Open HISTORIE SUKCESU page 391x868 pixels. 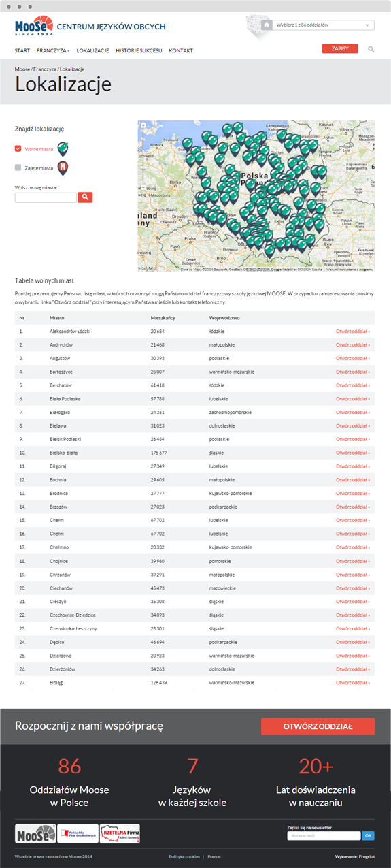(139, 51)
